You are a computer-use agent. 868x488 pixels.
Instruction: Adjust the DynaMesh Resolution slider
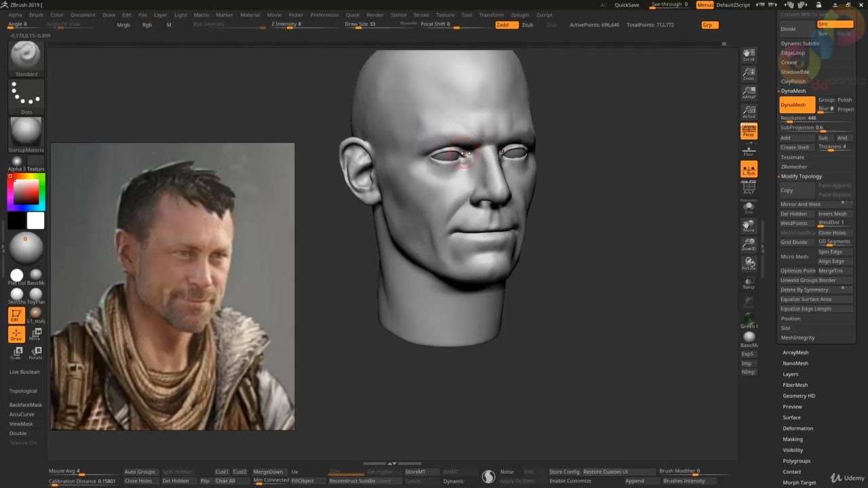pos(816,119)
